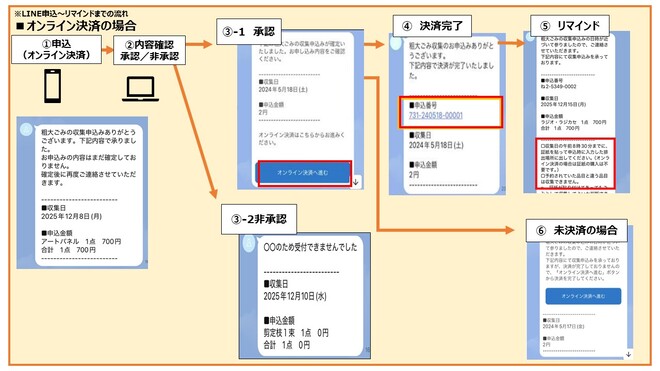This screenshot has width=660, height=371.
Task: Click the smartphone icon under ①申込
Action: click(x=53, y=86)
